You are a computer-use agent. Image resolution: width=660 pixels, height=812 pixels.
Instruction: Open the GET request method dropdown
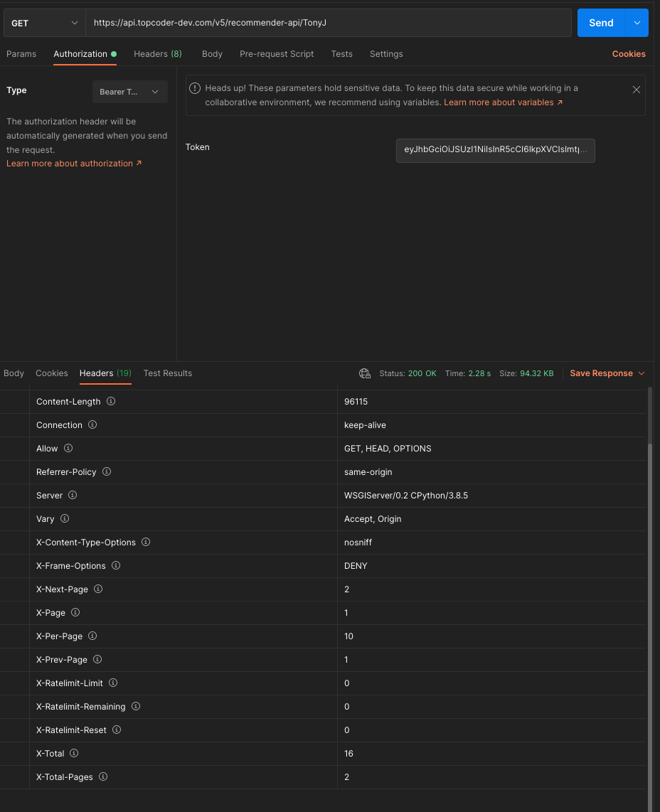click(x=43, y=22)
